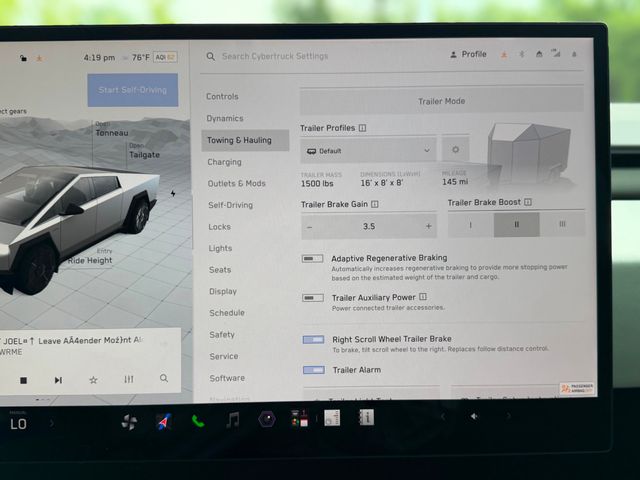Raise volume with right chevron
Image resolution: width=640 pixels, height=480 pixels.
click(x=509, y=416)
